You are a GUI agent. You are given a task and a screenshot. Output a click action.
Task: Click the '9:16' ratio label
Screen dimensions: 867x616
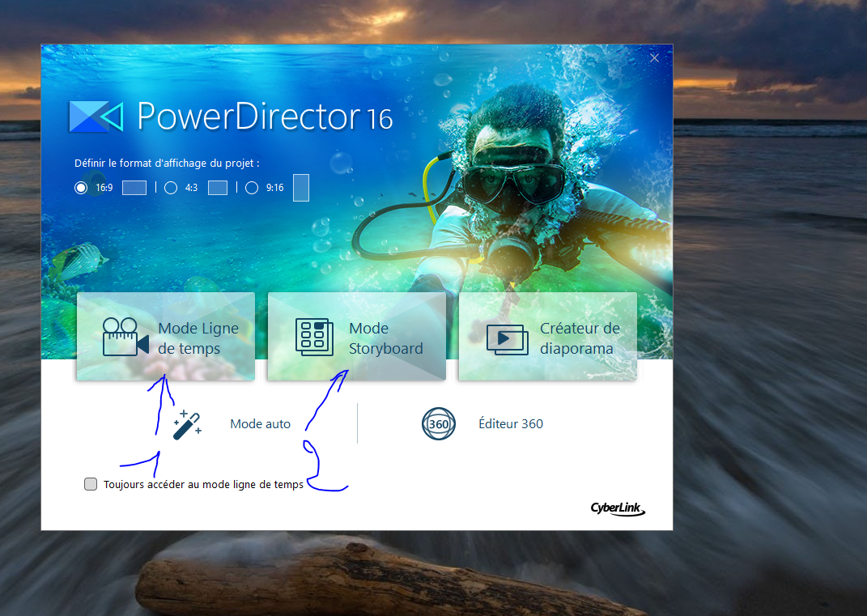(x=274, y=188)
